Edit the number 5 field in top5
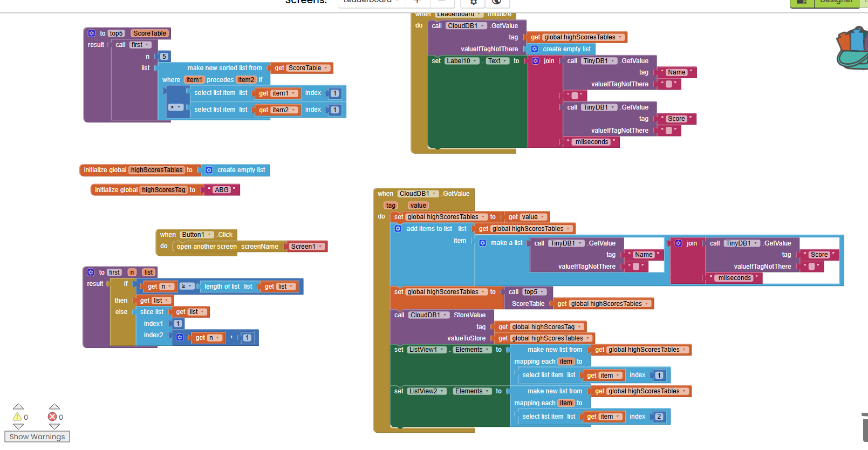The width and height of the screenshot is (868, 450). (164, 57)
